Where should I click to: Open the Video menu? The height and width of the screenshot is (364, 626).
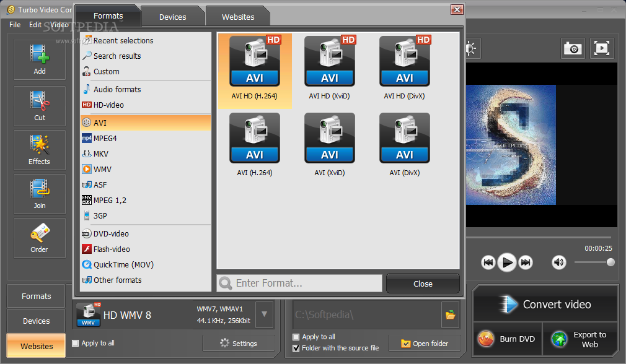tap(59, 25)
